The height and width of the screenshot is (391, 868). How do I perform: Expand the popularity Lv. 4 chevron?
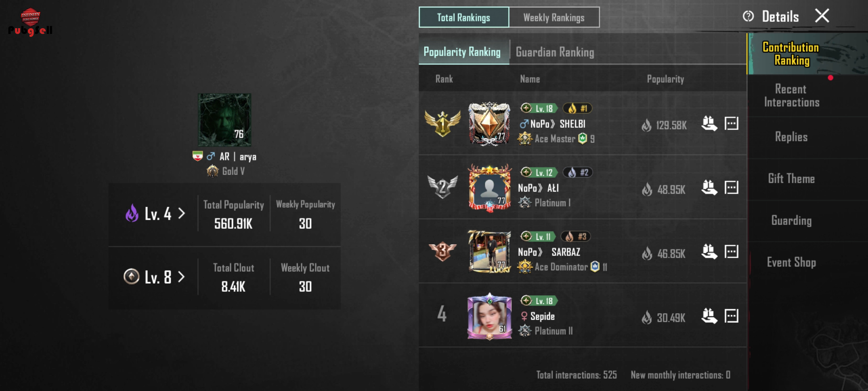181,213
